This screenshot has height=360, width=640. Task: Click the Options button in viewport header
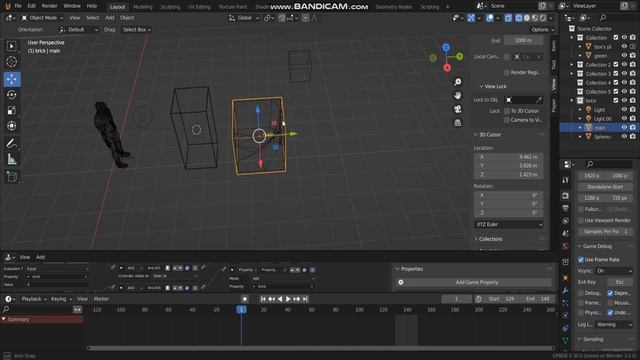[x=542, y=30]
